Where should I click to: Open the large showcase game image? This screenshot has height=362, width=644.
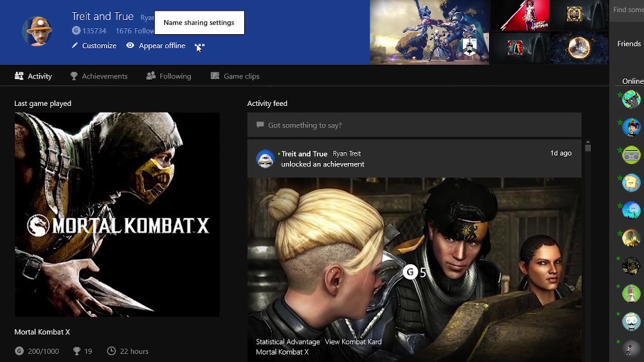click(x=429, y=32)
